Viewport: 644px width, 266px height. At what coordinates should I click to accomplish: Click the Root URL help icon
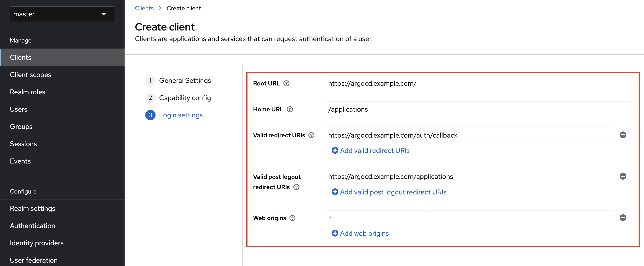tap(286, 83)
